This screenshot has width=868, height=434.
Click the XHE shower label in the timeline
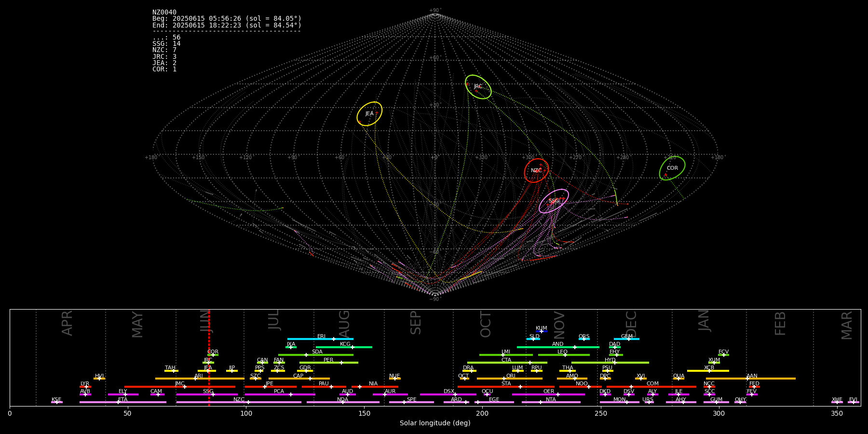tap(837, 400)
